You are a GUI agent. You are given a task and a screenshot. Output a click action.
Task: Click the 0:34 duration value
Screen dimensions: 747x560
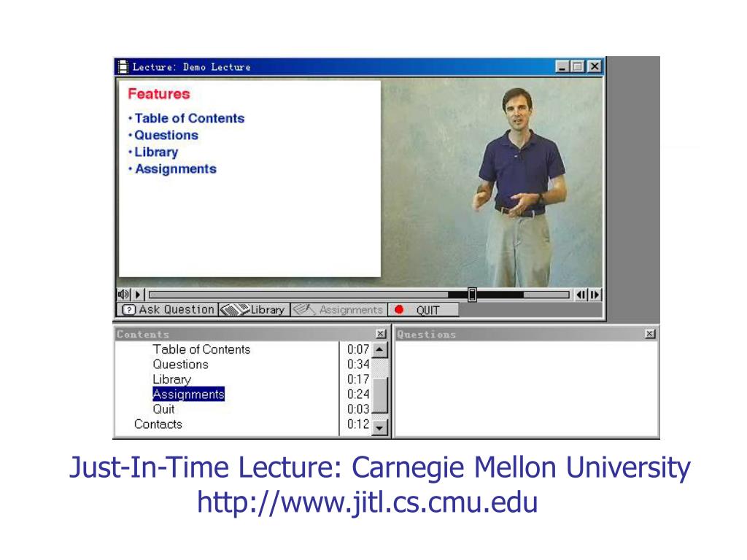[358, 365]
